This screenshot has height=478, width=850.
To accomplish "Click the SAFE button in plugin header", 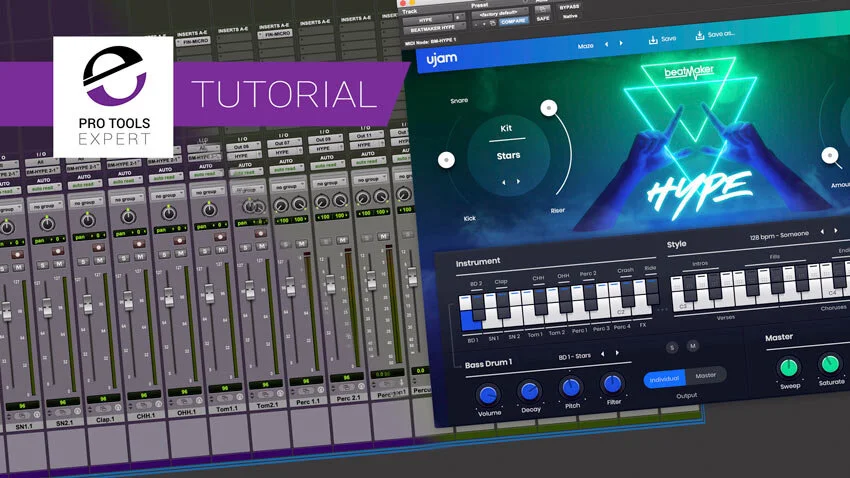I will 543,18.
